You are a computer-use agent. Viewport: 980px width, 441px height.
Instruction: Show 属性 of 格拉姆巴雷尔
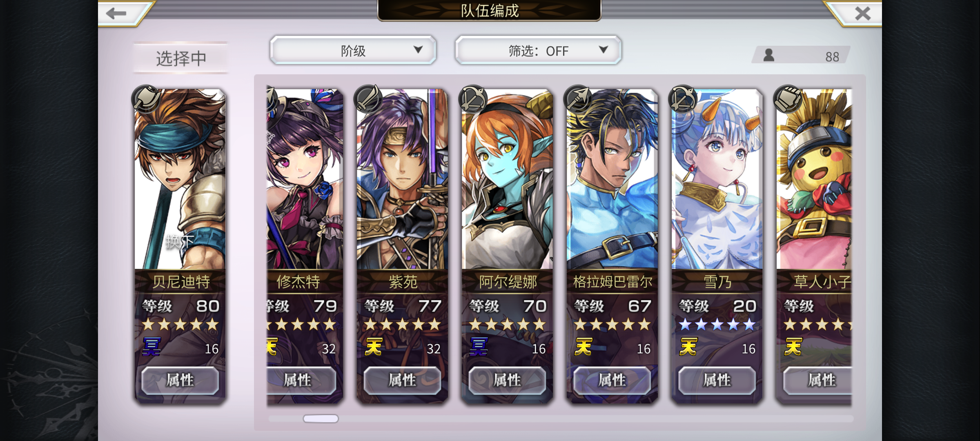612,380
